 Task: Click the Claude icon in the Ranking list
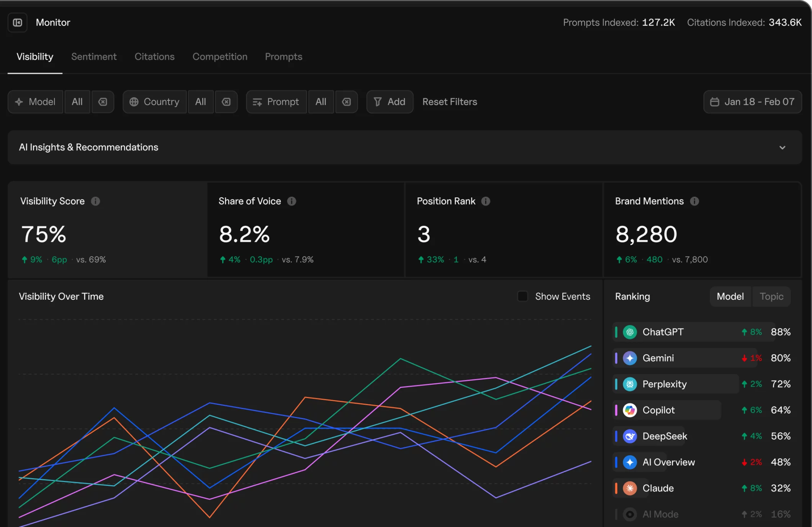pos(629,488)
